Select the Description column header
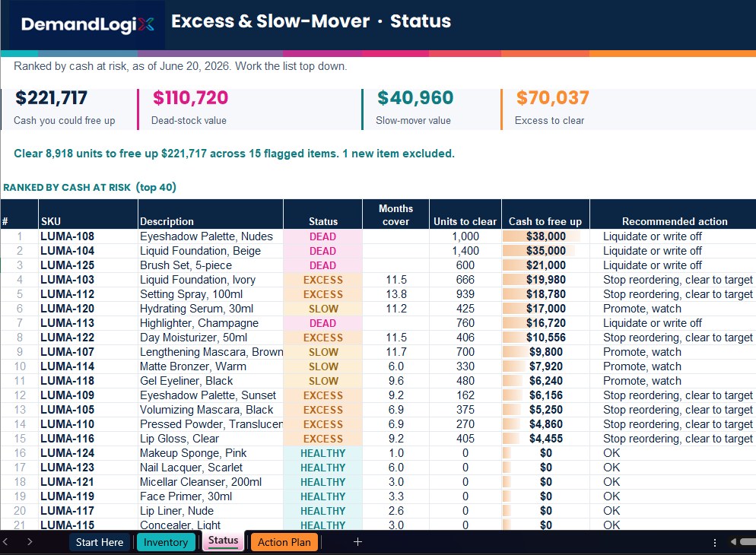This screenshot has width=756, height=555. (x=211, y=214)
